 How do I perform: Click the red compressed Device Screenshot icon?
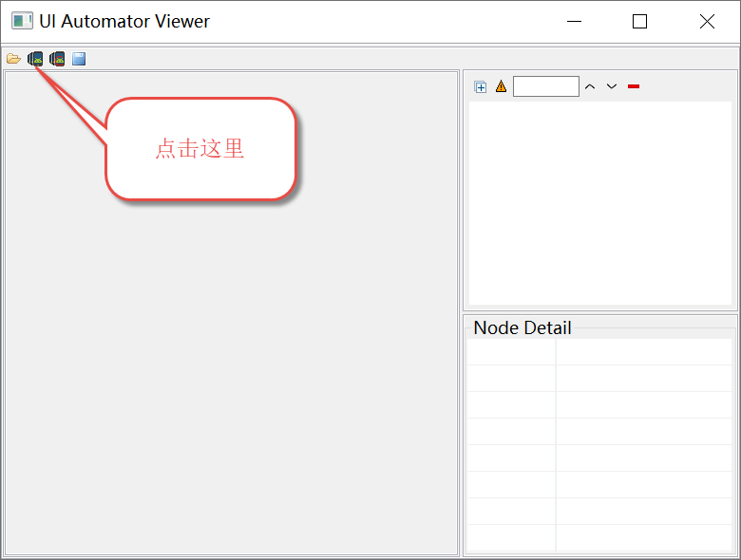[57, 59]
